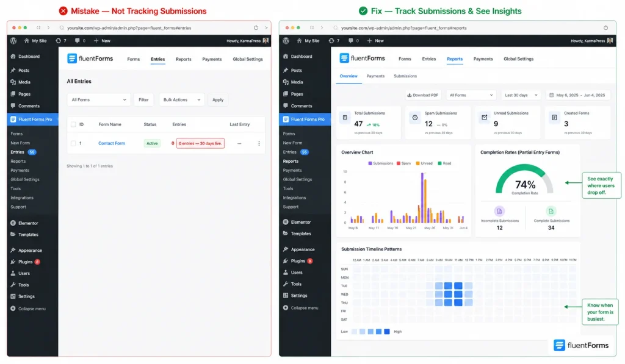Image resolution: width=625 pixels, height=364 pixels.
Task: Toggle select-all checkbox in entries table header
Action: tap(73, 124)
